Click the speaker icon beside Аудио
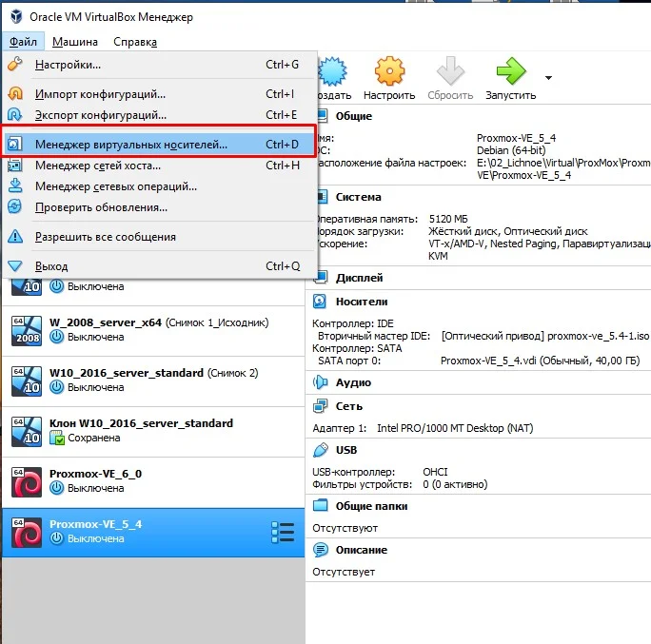651x644 pixels. click(x=320, y=382)
